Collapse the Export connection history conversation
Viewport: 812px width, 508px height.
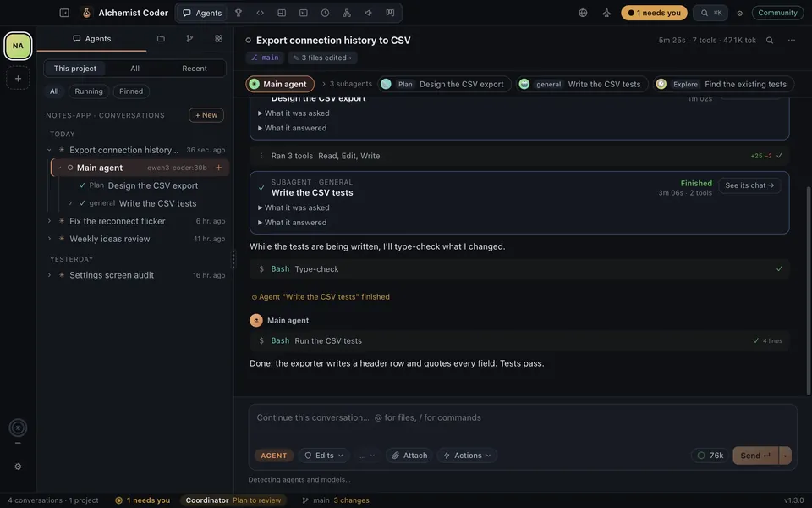[49, 151]
